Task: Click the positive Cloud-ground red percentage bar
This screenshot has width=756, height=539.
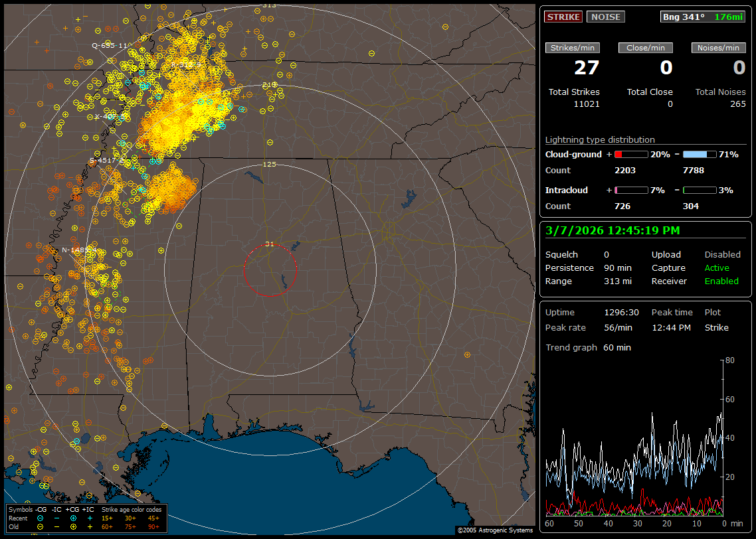Action: [630, 155]
